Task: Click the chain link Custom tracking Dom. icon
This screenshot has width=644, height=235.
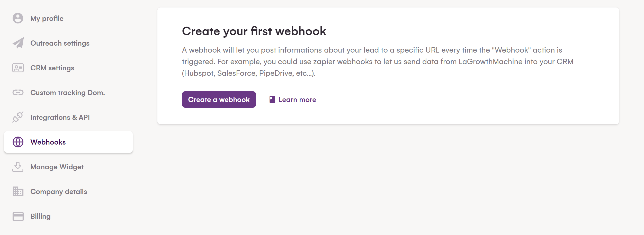Action: (x=18, y=93)
